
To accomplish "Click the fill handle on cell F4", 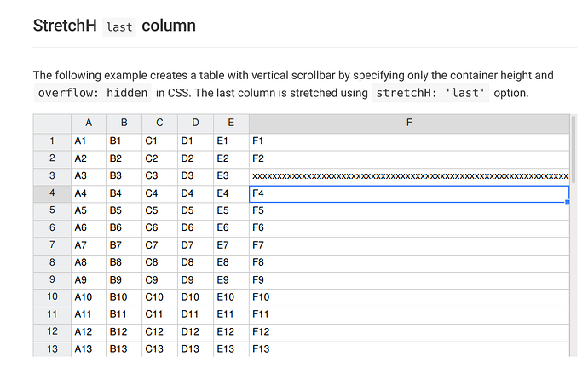I will (x=568, y=203).
